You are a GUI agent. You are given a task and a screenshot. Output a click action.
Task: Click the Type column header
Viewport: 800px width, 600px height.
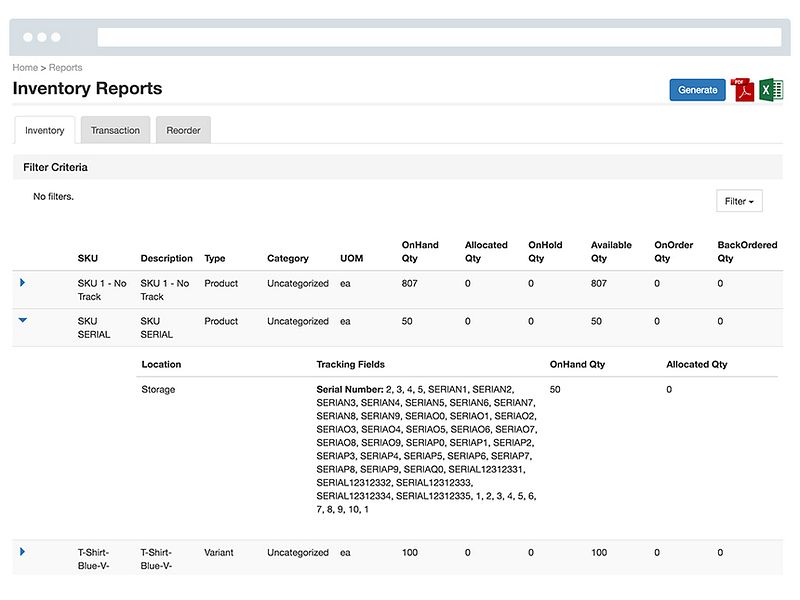click(x=215, y=258)
